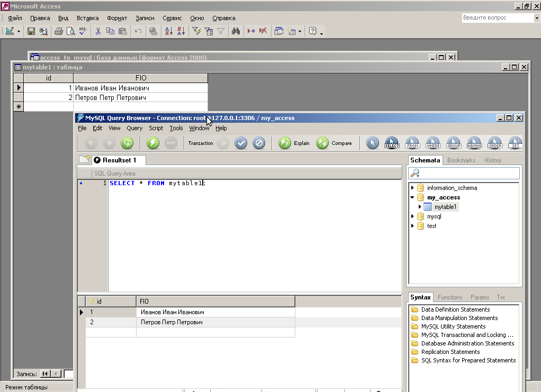
Task: Expand the mytable1 table node
Action: (x=420, y=207)
